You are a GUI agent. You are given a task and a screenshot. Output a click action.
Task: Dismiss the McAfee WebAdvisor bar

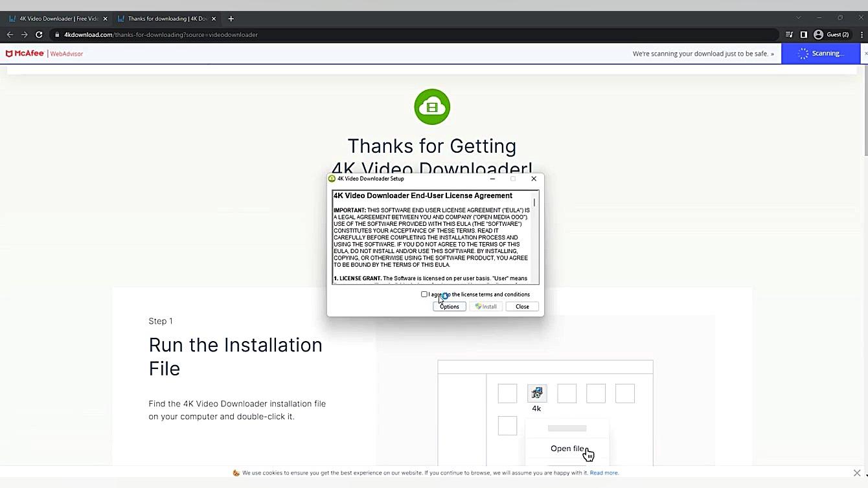[865, 54]
